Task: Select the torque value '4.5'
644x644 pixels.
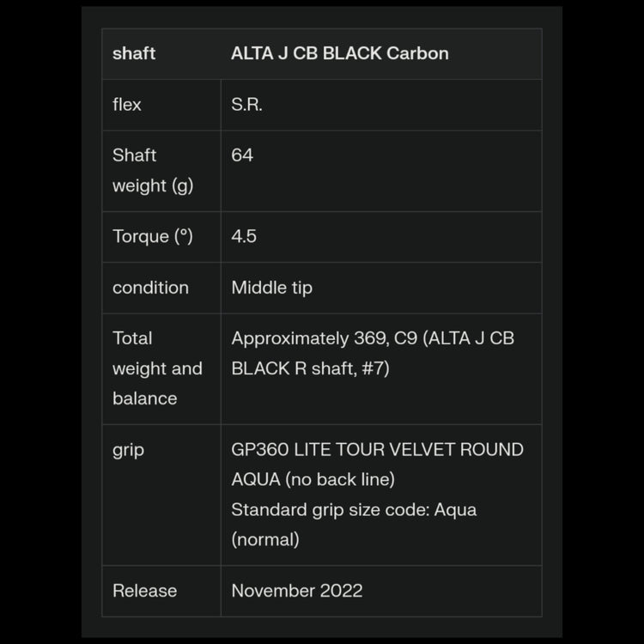Action: pyautogui.click(x=244, y=236)
